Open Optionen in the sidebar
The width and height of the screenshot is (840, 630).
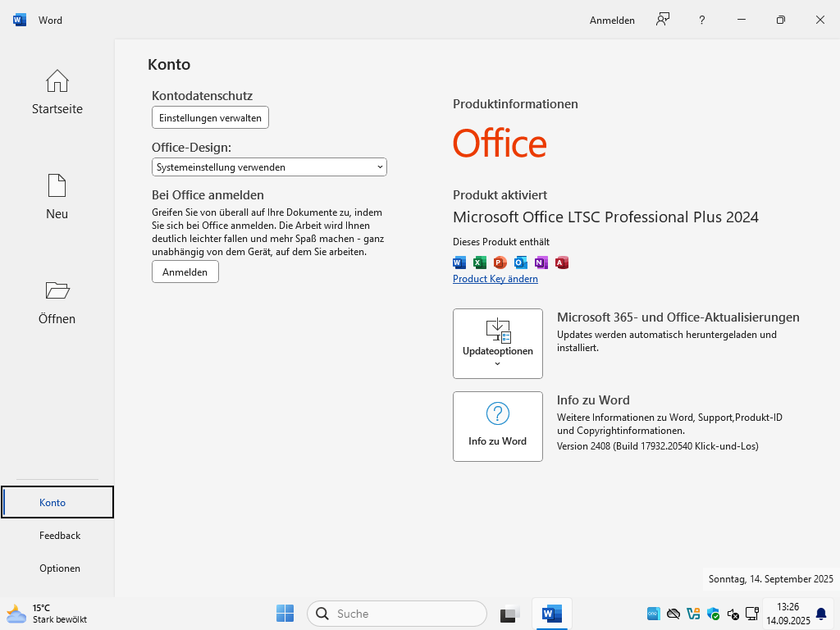(x=59, y=568)
